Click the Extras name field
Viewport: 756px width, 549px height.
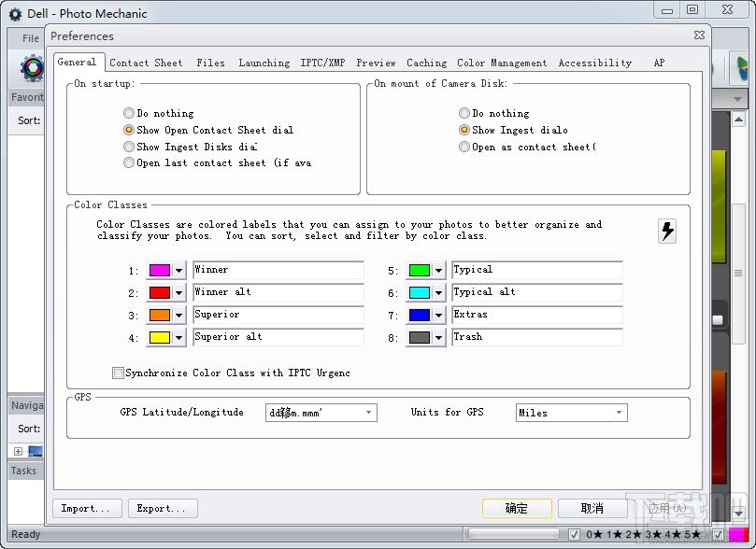pyautogui.click(x=537, y=315)
